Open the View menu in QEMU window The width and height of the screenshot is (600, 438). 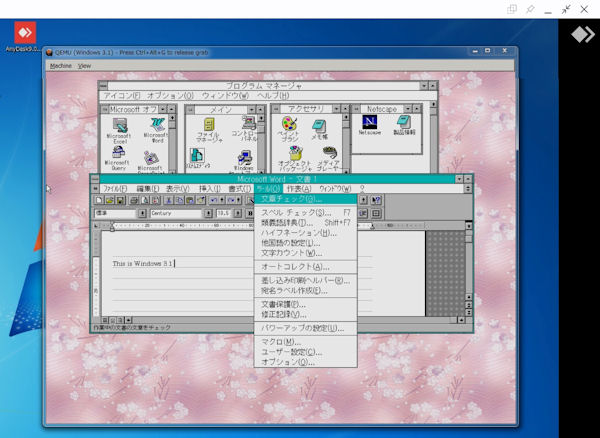coord(84,66)
